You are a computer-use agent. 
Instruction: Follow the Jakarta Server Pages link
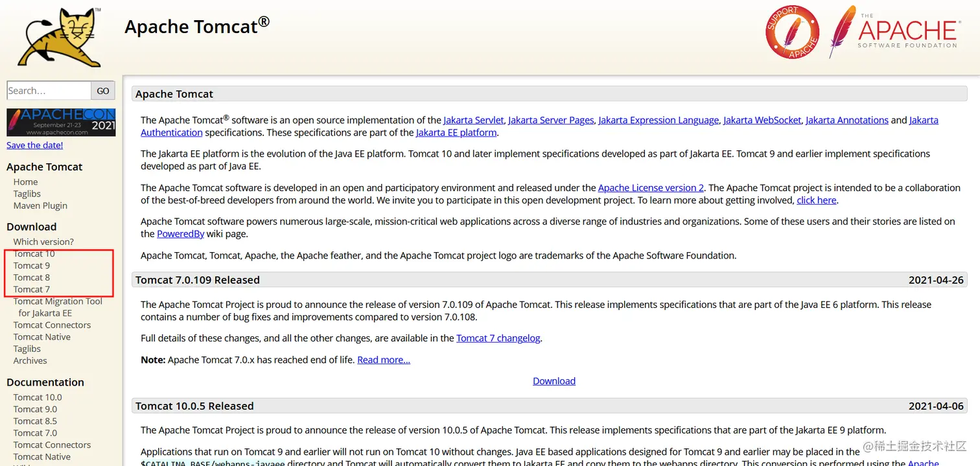pos(551,121)
